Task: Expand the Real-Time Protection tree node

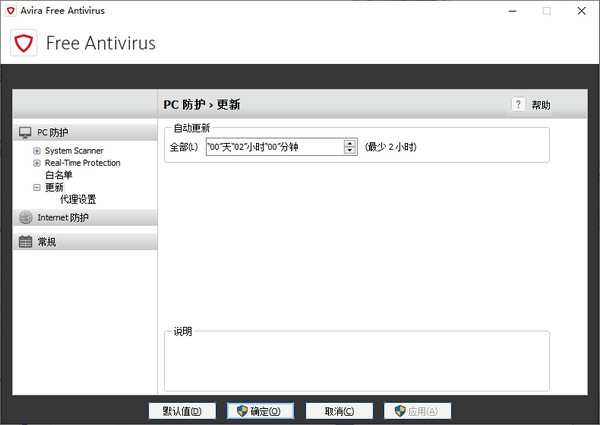Action: (37, 163)
